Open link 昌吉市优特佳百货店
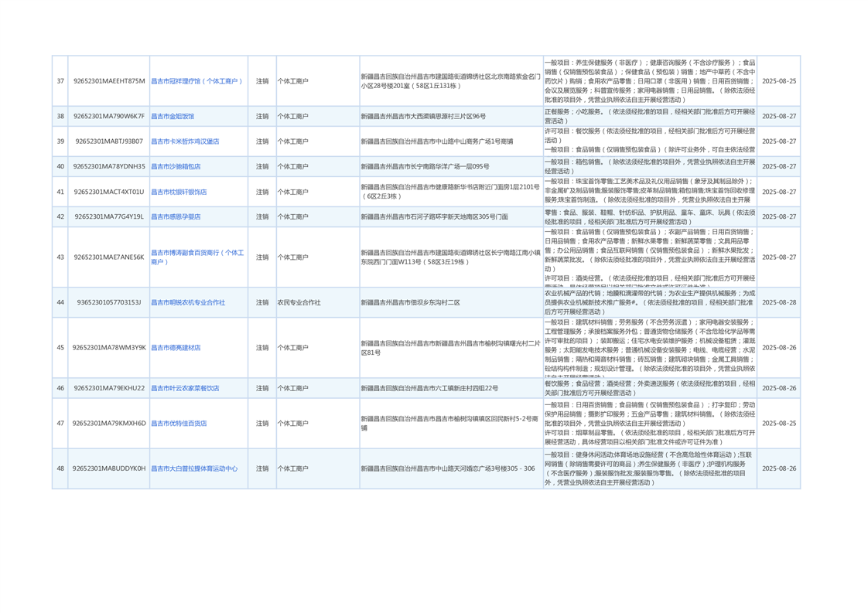 [179, 424]
